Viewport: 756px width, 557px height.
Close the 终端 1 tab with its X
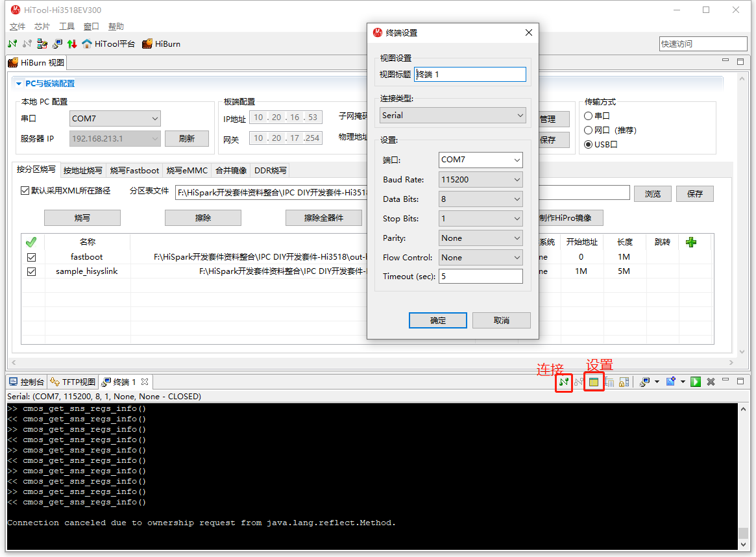(x=145, y=382)
